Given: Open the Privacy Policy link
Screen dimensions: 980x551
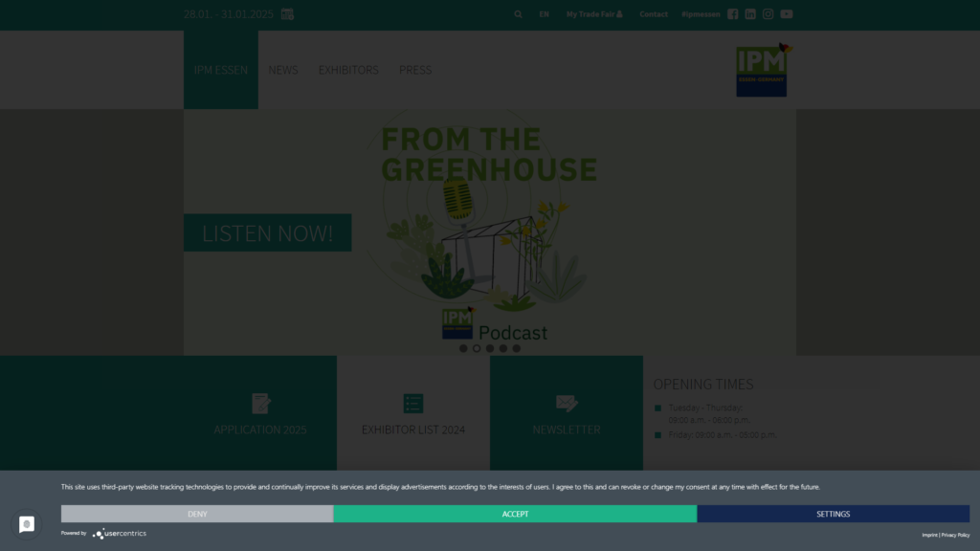Looking at the screenshot, I should click(x=956, y=535).
